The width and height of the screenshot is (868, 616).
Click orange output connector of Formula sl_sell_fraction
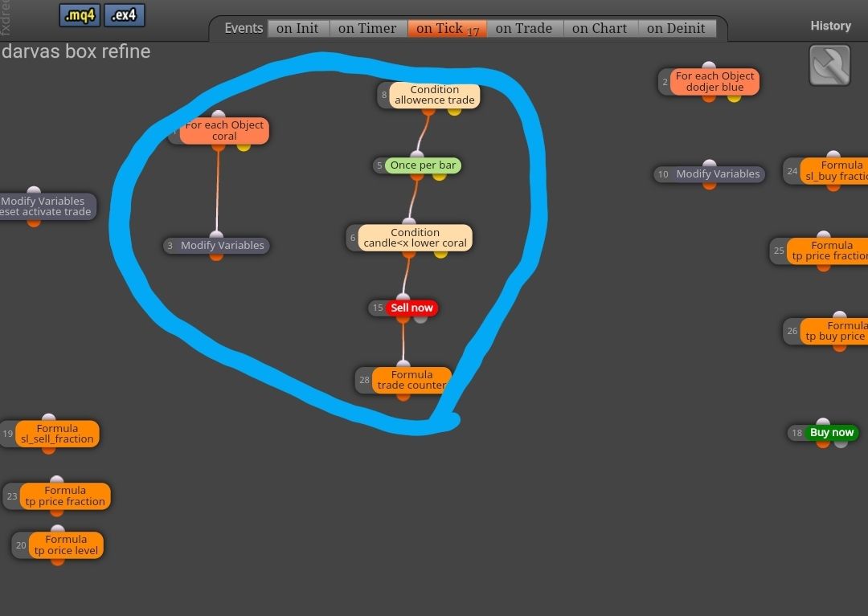(x=49, y=449)
